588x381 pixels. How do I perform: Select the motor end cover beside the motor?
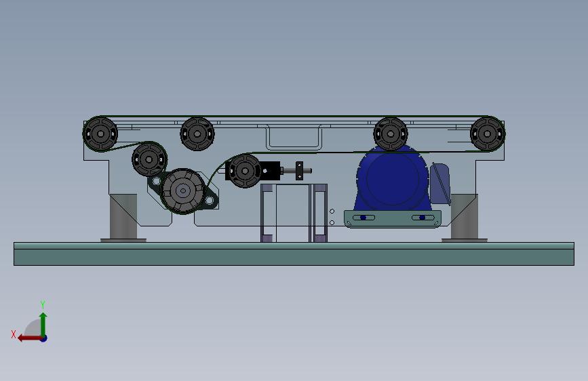click(x=440, y=184)
